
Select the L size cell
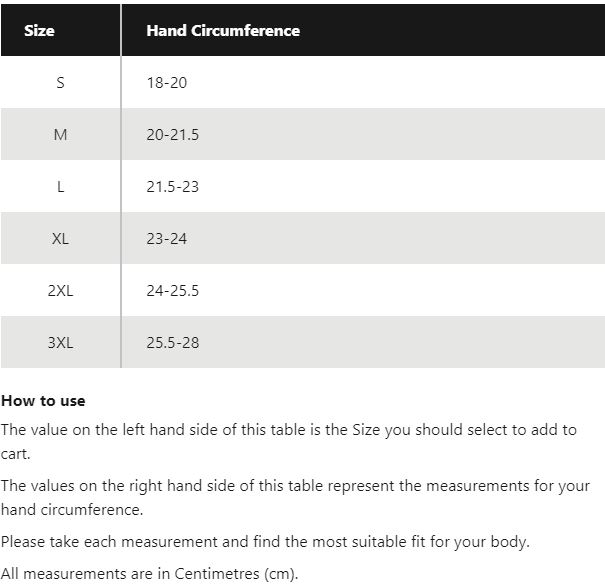tap(61, 187)
